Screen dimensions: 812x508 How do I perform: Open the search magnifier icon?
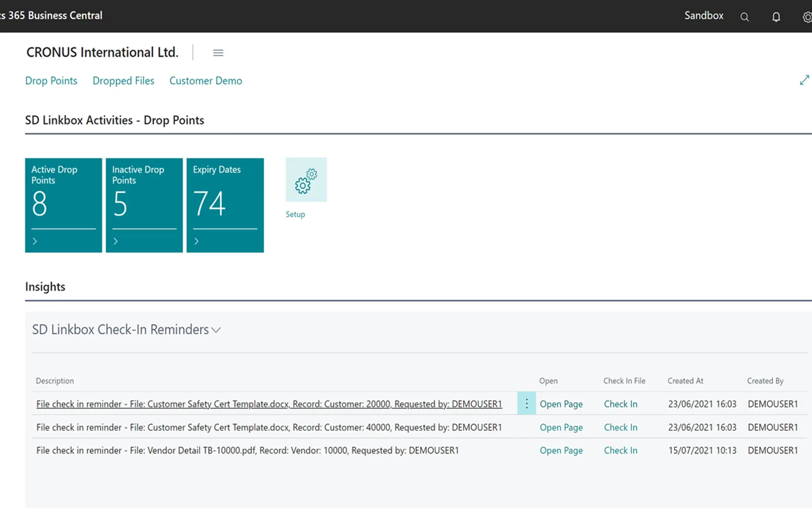(x=745, y=17)
